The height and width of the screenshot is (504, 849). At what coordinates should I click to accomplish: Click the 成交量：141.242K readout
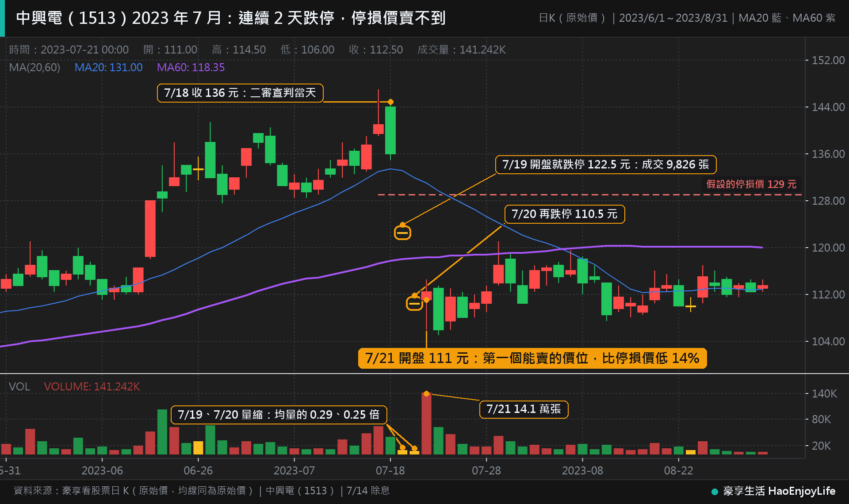(x=462, y=50)
